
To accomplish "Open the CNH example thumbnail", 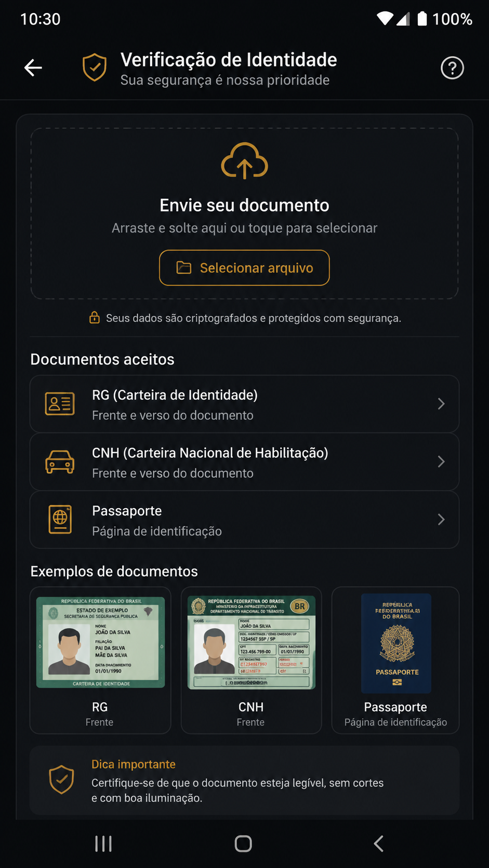I will click(251, 643).
